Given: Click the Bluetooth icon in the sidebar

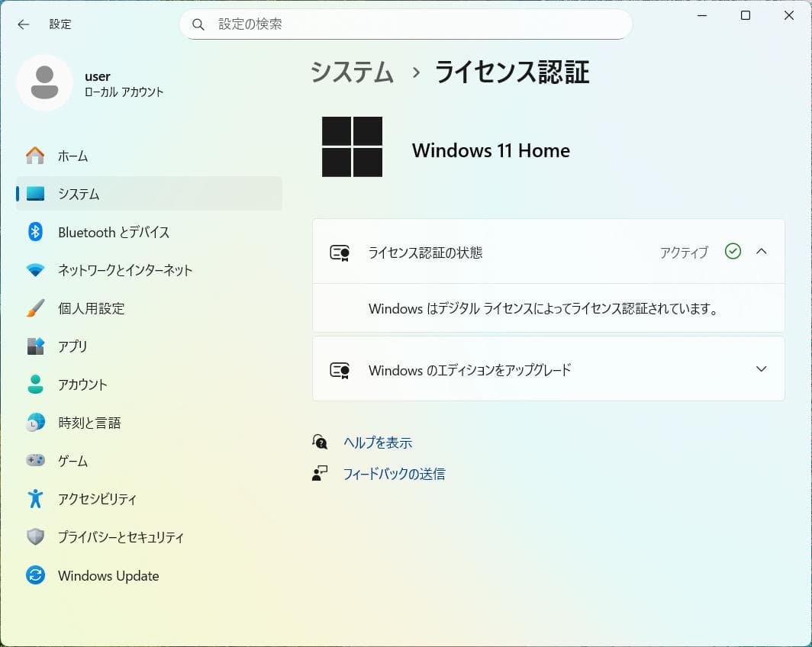Looking at the screenshot, I should click(x=35, y=231).
